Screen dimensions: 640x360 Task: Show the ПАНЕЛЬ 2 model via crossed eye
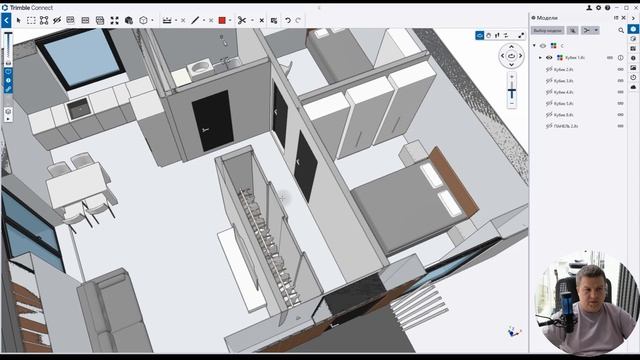point(549,126)
